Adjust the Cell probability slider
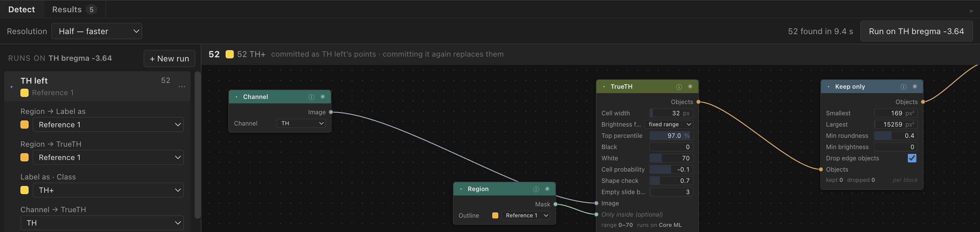 pos(671,169)
